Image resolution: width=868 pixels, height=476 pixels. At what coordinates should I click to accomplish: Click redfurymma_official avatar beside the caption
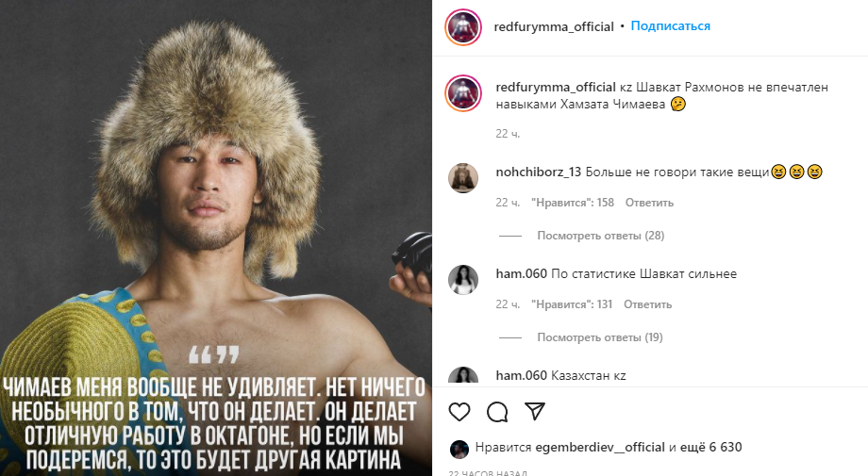(x=463, y=95)
